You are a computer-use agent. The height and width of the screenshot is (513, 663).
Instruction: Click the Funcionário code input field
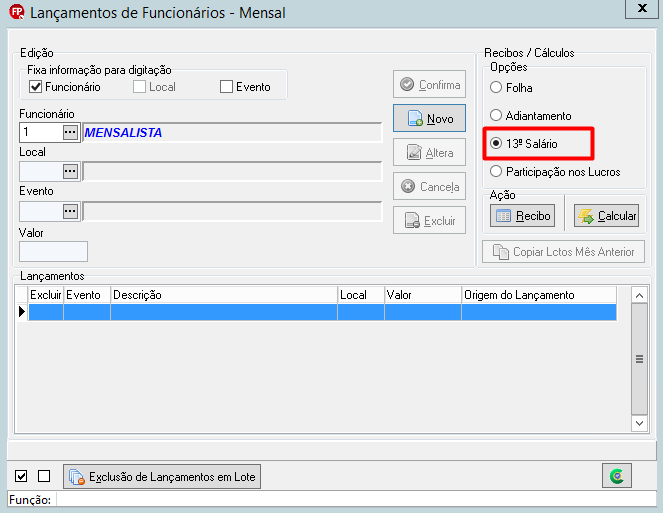click(41, 132)
